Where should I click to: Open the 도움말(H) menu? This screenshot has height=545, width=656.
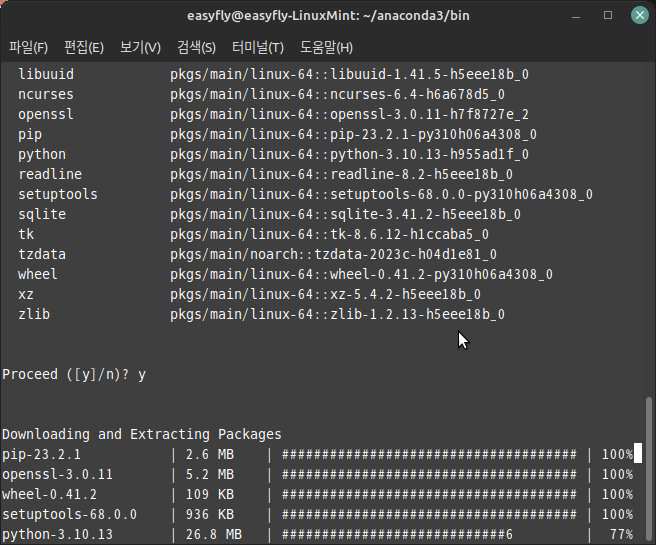pyautogui.click(x=326, y=47)
